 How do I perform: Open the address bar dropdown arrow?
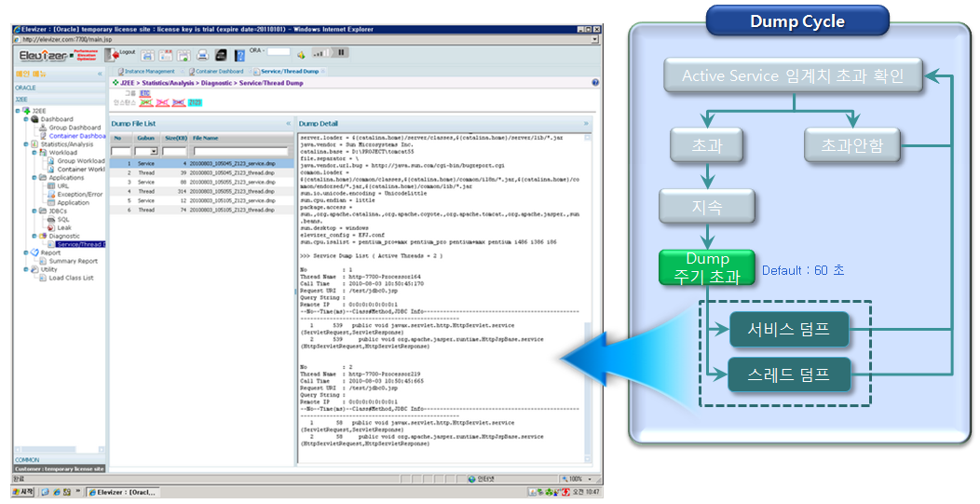(594, 39)
